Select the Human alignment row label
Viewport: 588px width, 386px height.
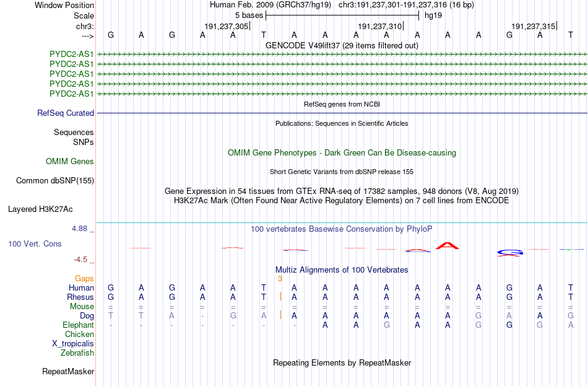tap(81, 288)
